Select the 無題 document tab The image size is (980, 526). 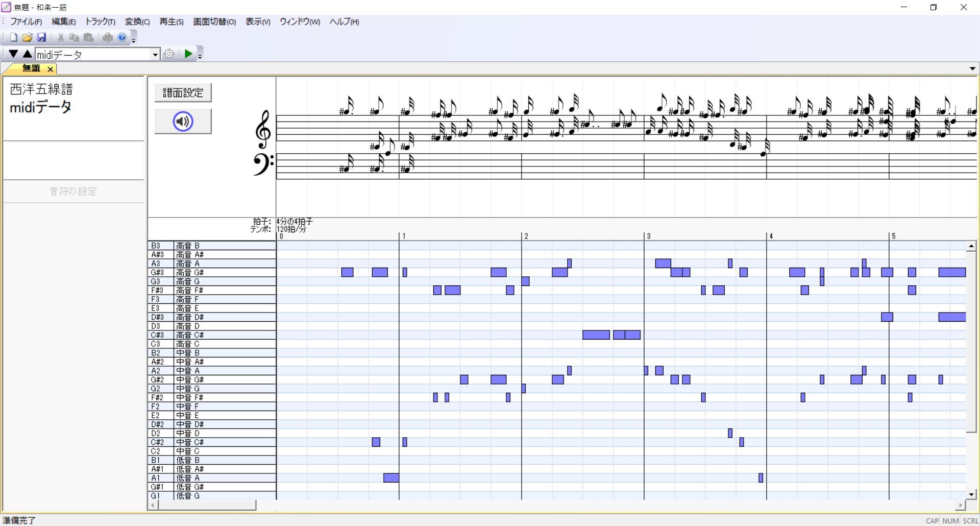[31, 68]
